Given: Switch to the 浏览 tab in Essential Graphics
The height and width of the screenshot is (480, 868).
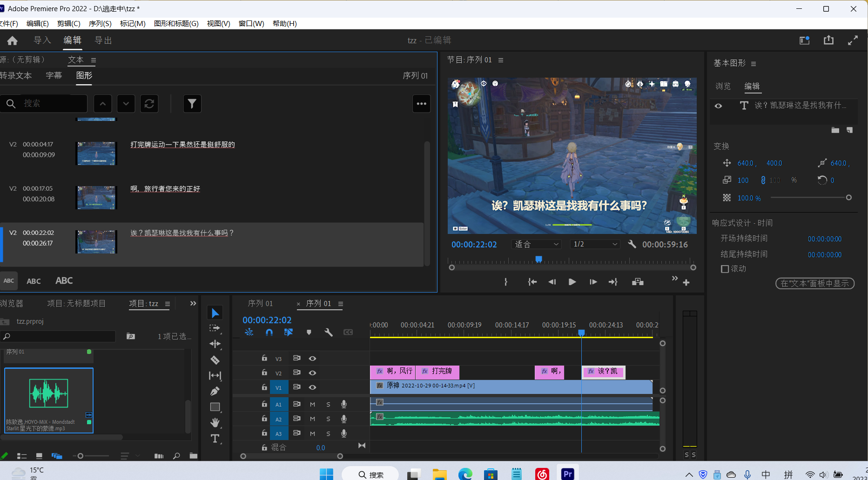Looking at the screenshot, I should pyautogui.click(x=723, y=86).
